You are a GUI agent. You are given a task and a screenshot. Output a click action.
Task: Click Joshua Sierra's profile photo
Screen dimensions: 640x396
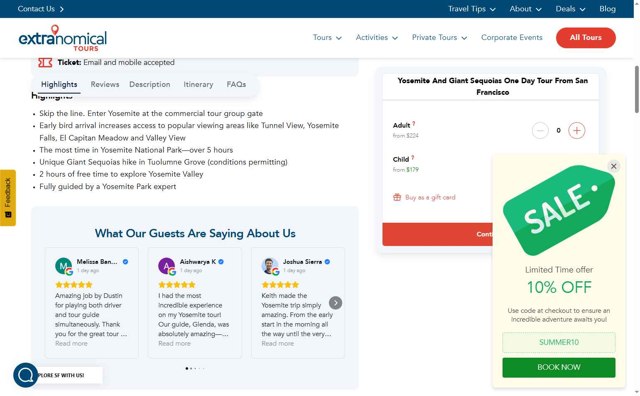coord(270,266)
